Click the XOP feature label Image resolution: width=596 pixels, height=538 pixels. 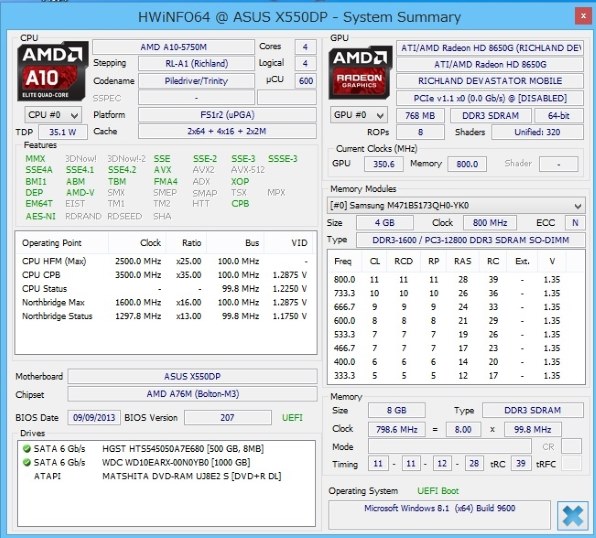point(240,181)
